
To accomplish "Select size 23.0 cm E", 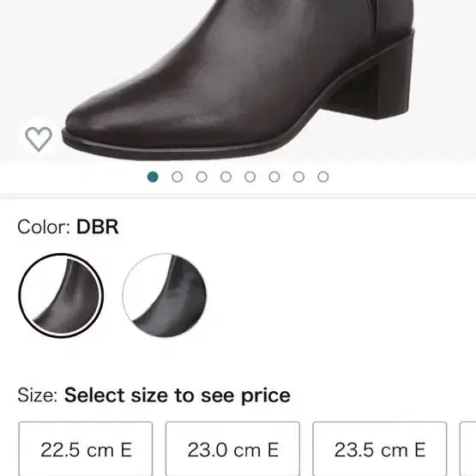I will [232, 449].
